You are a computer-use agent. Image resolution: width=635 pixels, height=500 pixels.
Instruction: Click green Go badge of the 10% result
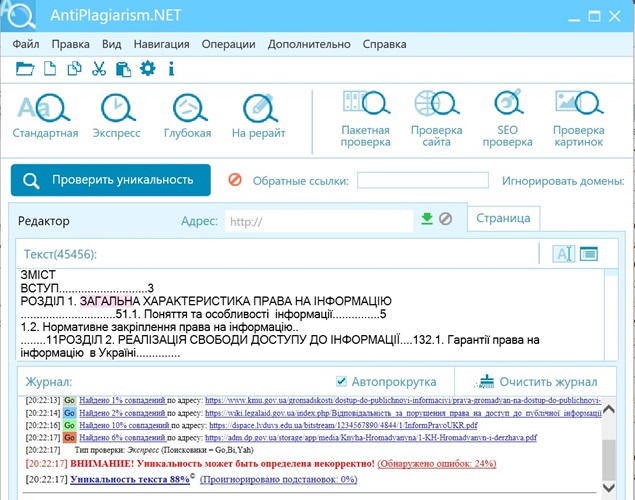[70, 425]
